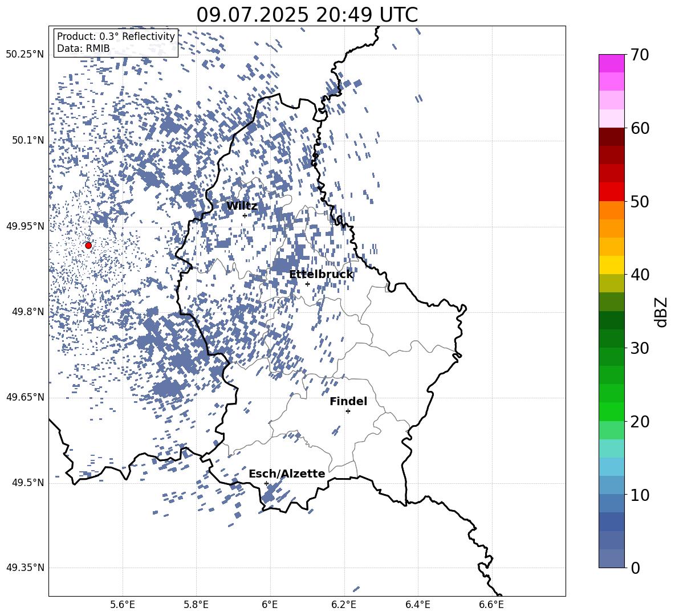Image resolution: width=675 pixels, height=616 pixels.
Task: Click the bright red colorbar segment above 50
Action: [611, 192]
